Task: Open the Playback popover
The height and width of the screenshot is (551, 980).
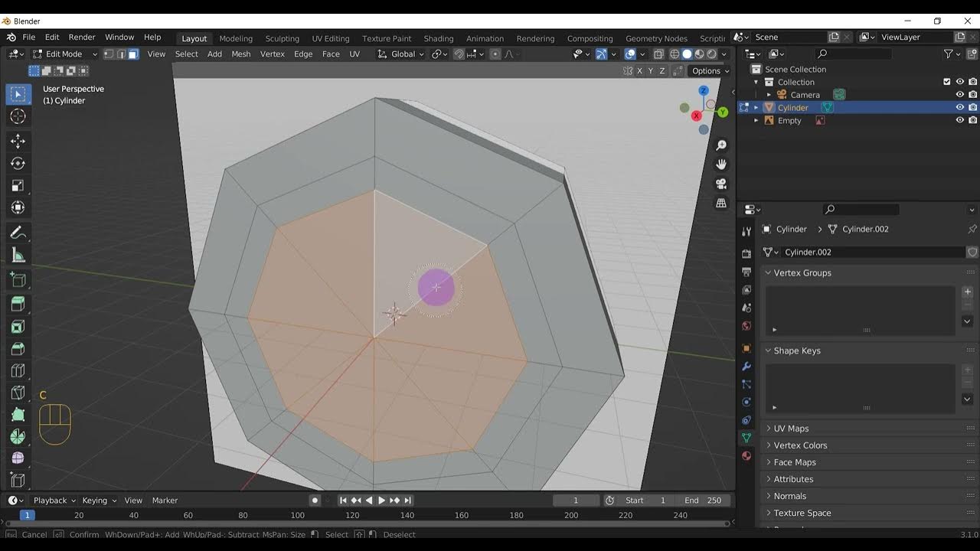Action: pyautogui.click(x=54, y=500)
